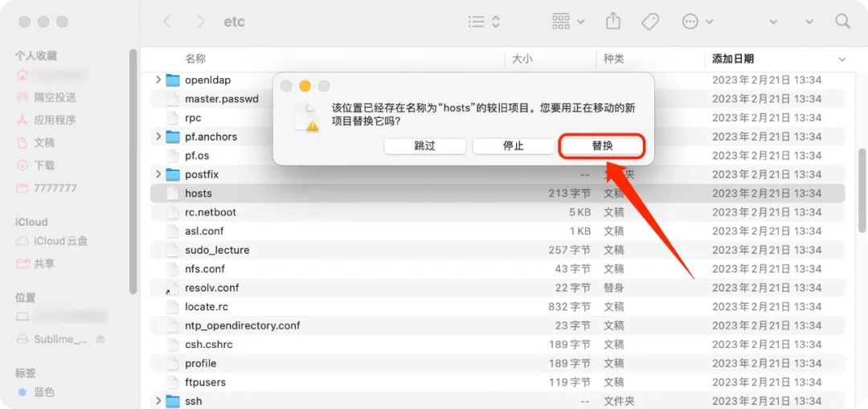
Task: Click the 应用程序 icon in sidebar
Action: point(23,120)
